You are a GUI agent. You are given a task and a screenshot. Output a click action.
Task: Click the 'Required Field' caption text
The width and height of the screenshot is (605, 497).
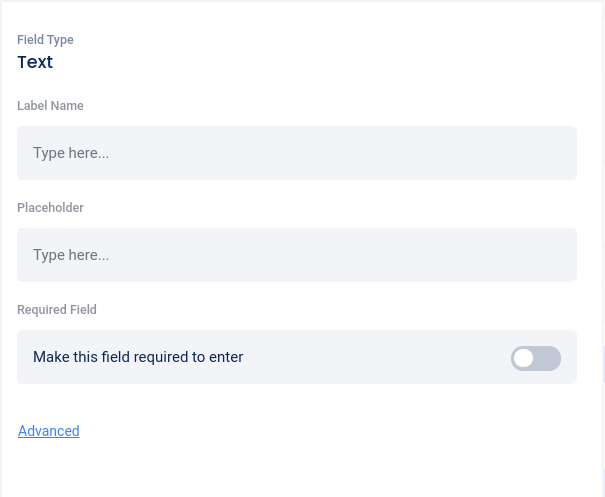(57, 310)
